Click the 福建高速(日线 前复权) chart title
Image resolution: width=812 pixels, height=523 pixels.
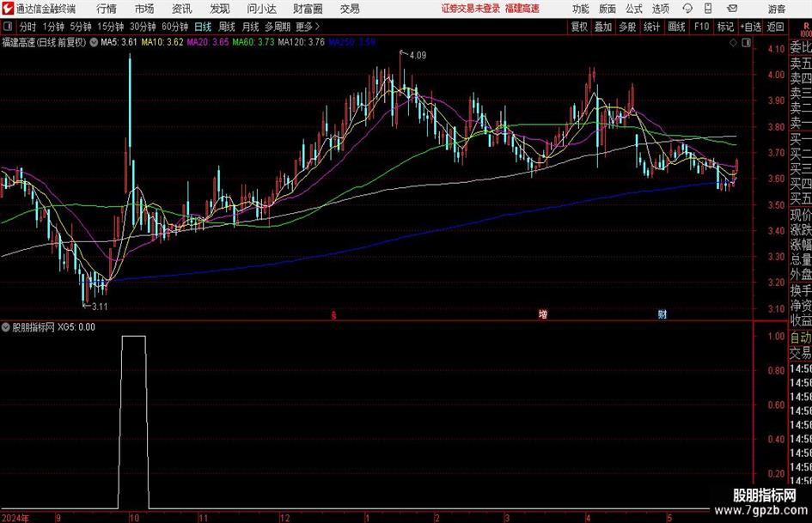pyautogui.click(x=44, y=42)
